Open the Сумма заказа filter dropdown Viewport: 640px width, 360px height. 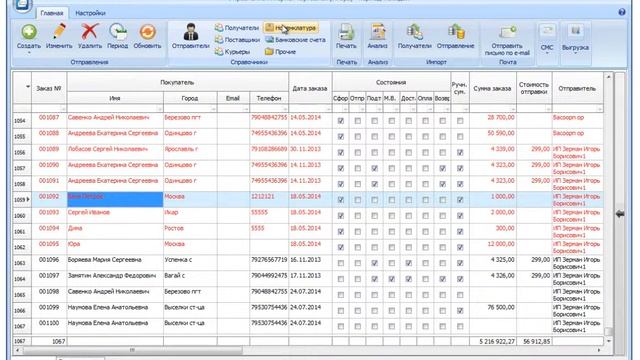[513, 109]
